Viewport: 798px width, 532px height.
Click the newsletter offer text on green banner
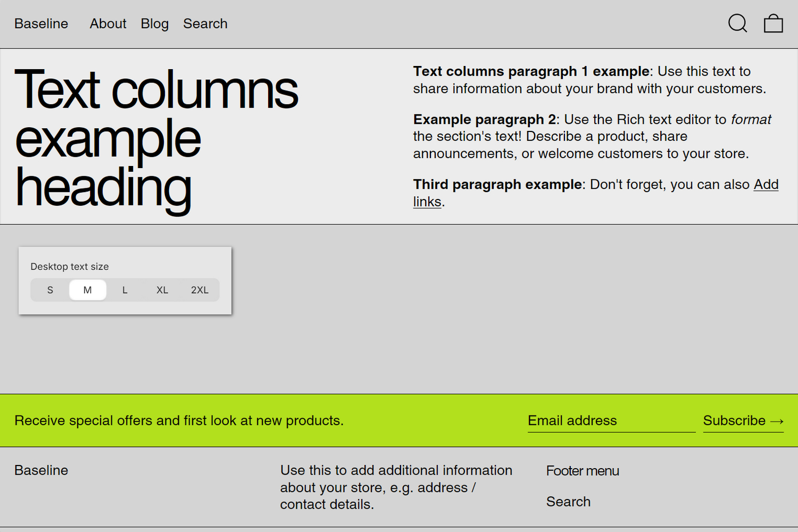(179, 420)
